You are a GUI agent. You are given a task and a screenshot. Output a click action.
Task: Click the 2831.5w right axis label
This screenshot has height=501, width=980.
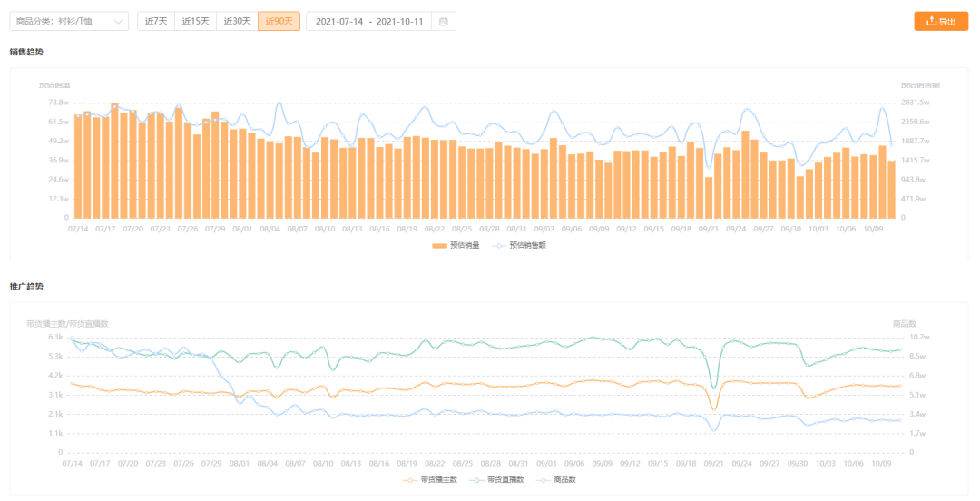tap(915, 103)
